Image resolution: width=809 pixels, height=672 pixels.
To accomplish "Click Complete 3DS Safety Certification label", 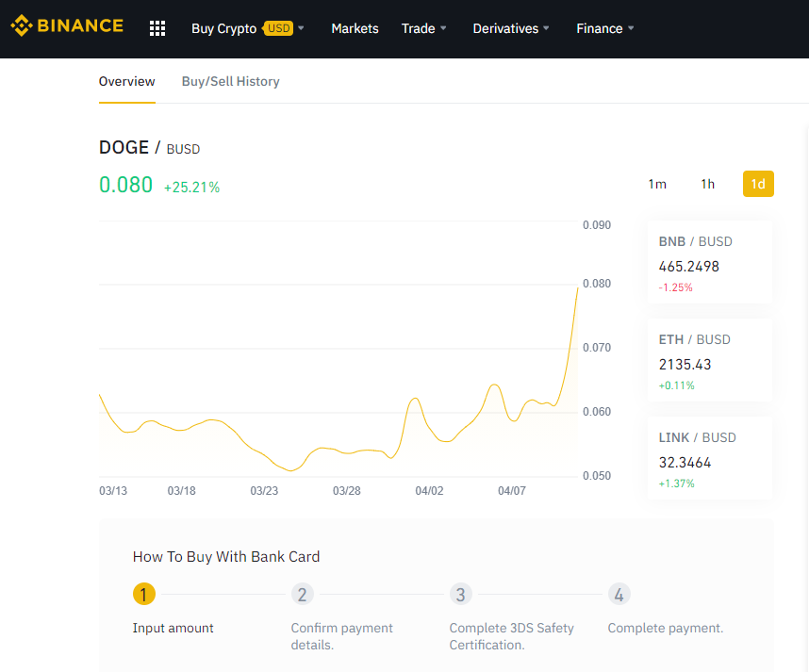I will pyautogui.click(x=511, y=636).
